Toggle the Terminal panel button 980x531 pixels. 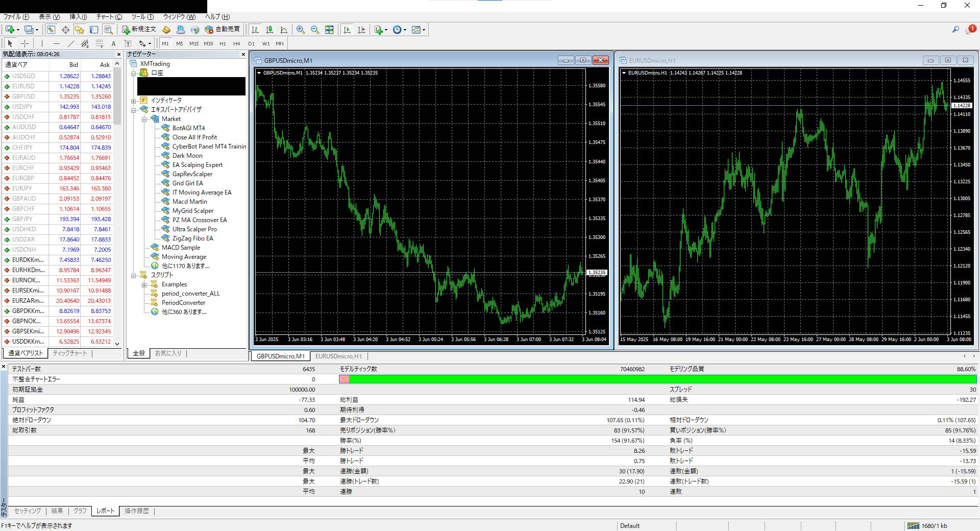click(94, 30)
